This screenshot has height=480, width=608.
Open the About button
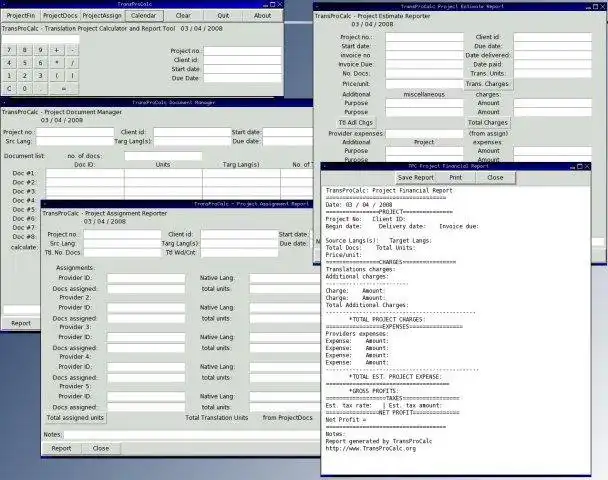tap(263, 16)
